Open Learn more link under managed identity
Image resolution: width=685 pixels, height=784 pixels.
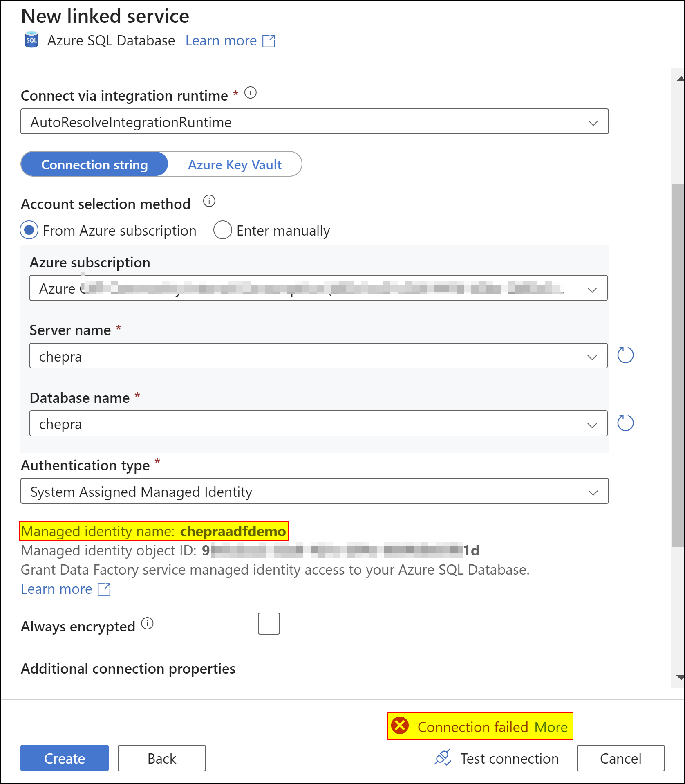click(56, 589)
